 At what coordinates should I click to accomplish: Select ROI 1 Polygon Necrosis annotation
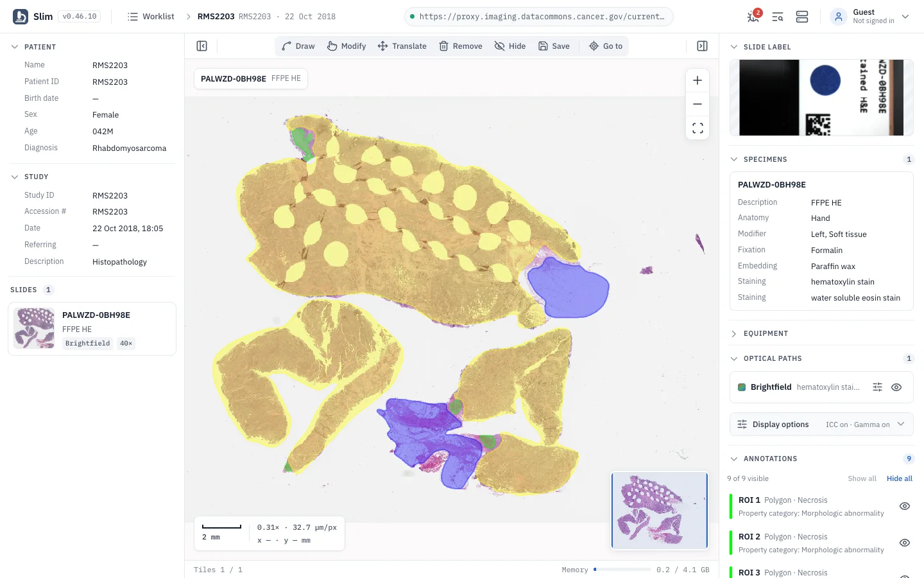coord(812,506)
